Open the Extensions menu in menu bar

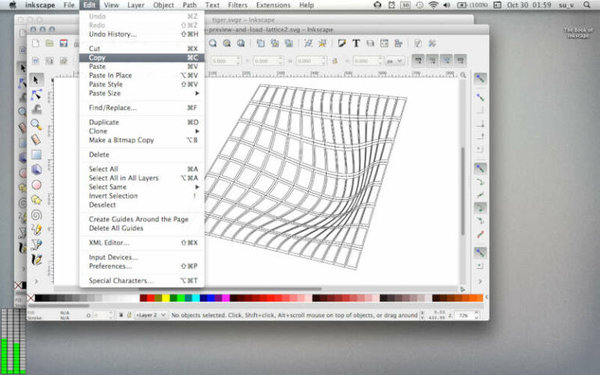(x=273, y=5)
